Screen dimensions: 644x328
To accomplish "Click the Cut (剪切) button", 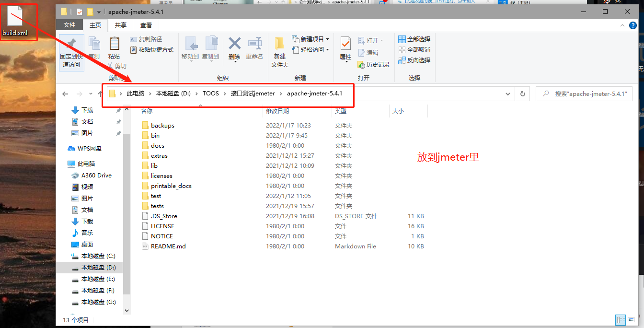I will pos(117,66).
